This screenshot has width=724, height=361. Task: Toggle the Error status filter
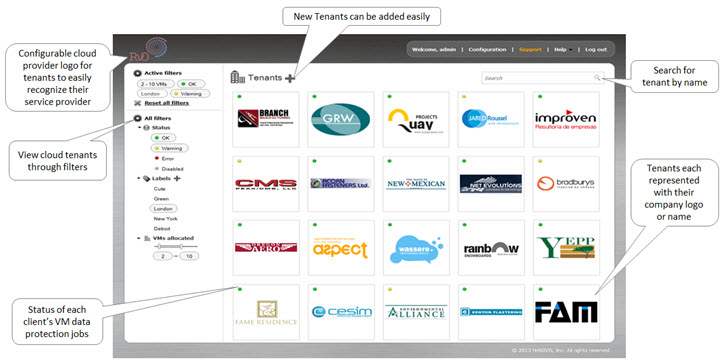[x=165, y=158]
